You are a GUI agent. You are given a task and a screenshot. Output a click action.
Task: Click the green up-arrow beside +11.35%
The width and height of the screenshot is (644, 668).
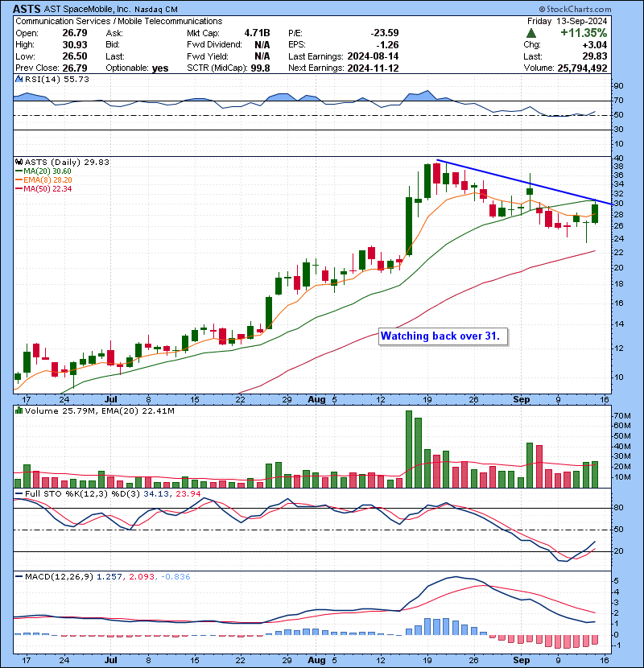[531, 33]
